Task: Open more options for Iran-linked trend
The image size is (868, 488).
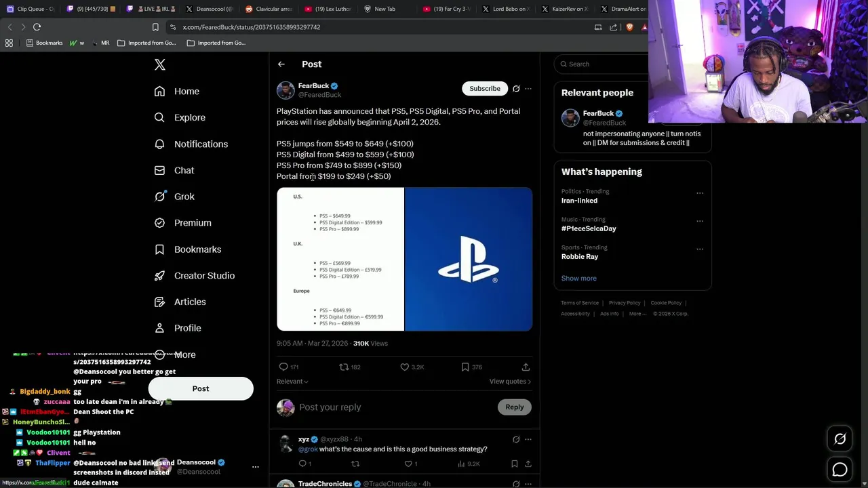Action: tap(700, 193)
